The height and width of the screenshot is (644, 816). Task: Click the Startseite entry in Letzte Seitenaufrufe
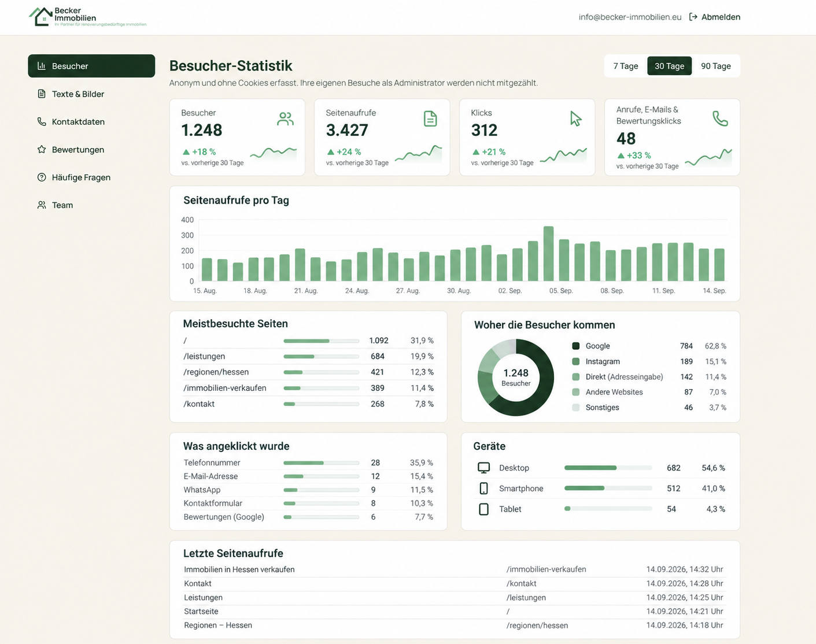[201, 611]
